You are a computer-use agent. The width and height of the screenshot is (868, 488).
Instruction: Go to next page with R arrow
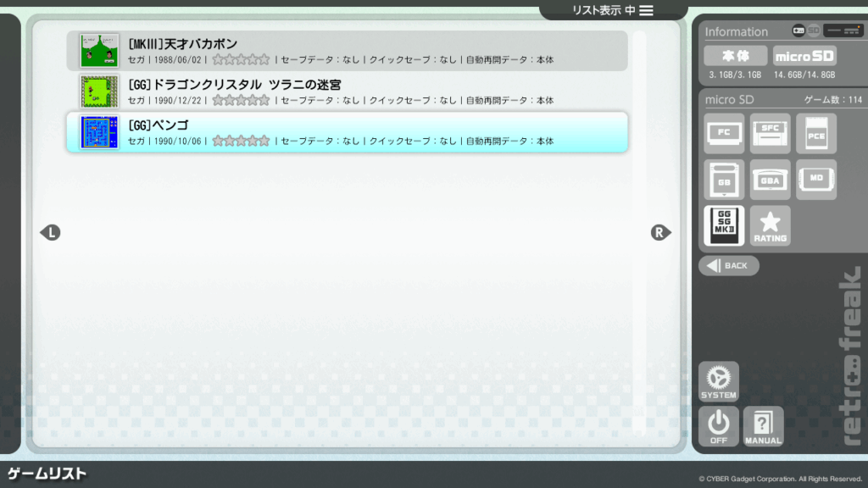[660, 232]
